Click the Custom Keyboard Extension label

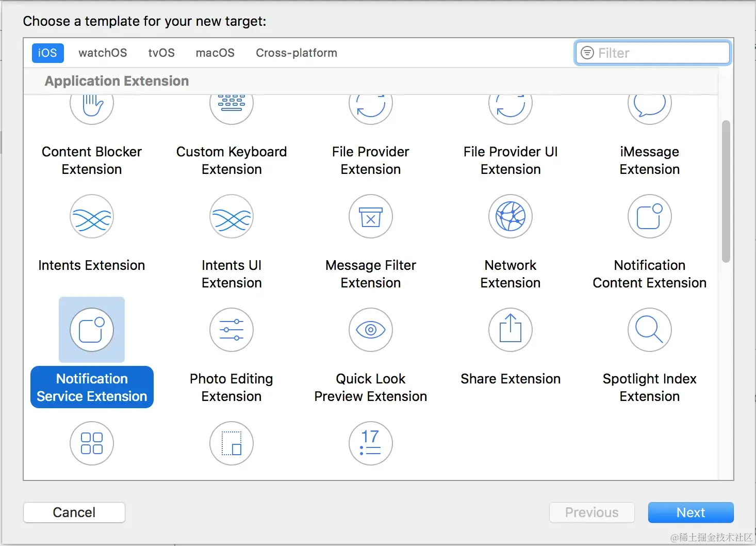click(x=232, y=160)
